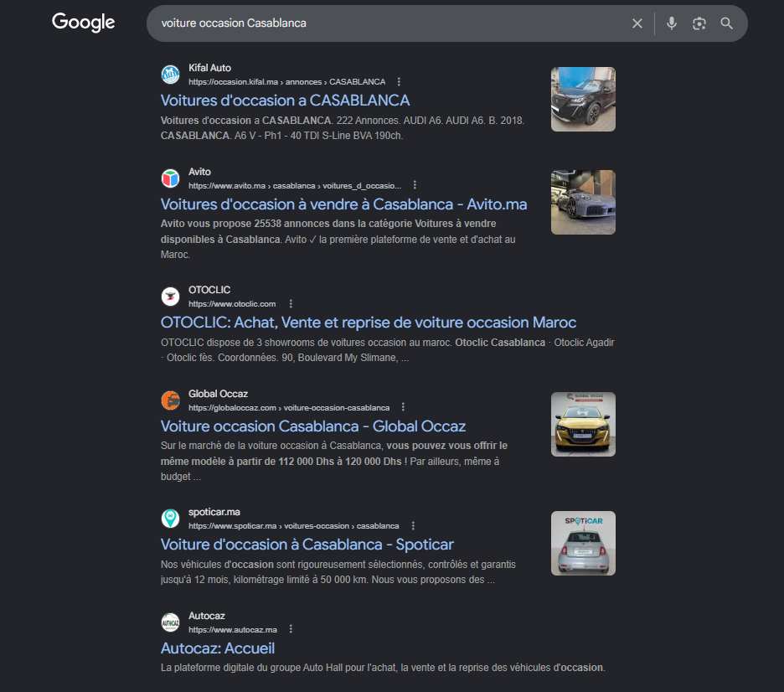This screenshot has height=692, width=784.
Task: Click the yellow car Global Occaz thumbnail
Action: (x=583, y=424)
